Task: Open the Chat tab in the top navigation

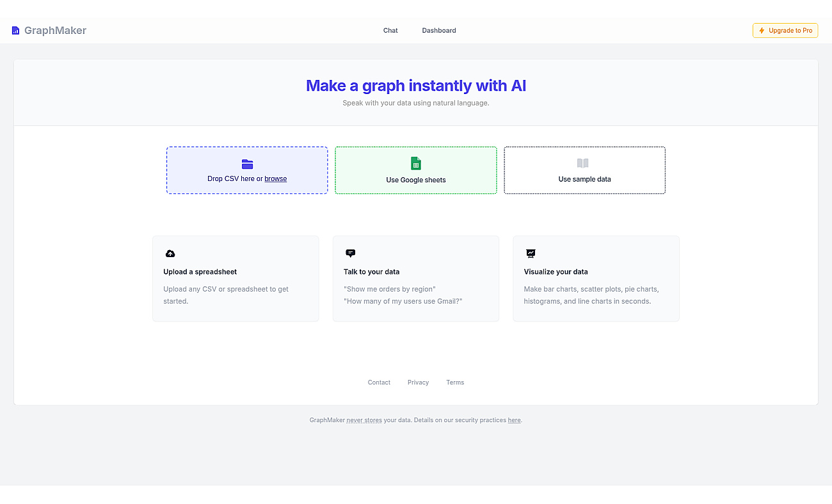Action: click(390, 31)
